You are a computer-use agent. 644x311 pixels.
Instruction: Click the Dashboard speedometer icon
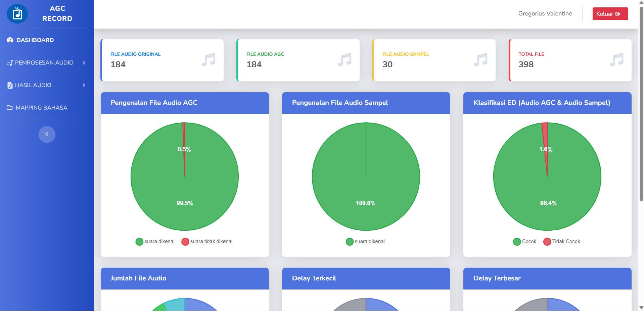10,40
